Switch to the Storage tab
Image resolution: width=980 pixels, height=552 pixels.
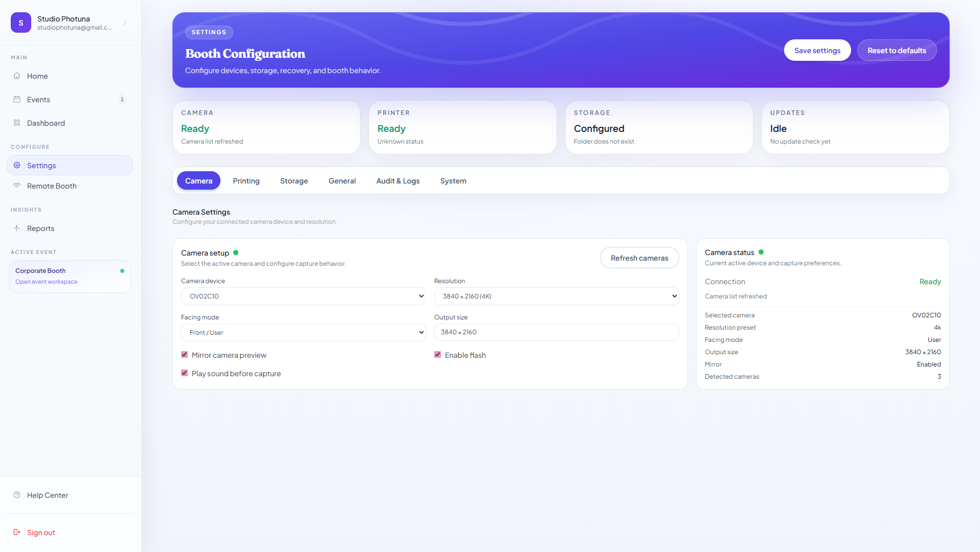point(294,180)
